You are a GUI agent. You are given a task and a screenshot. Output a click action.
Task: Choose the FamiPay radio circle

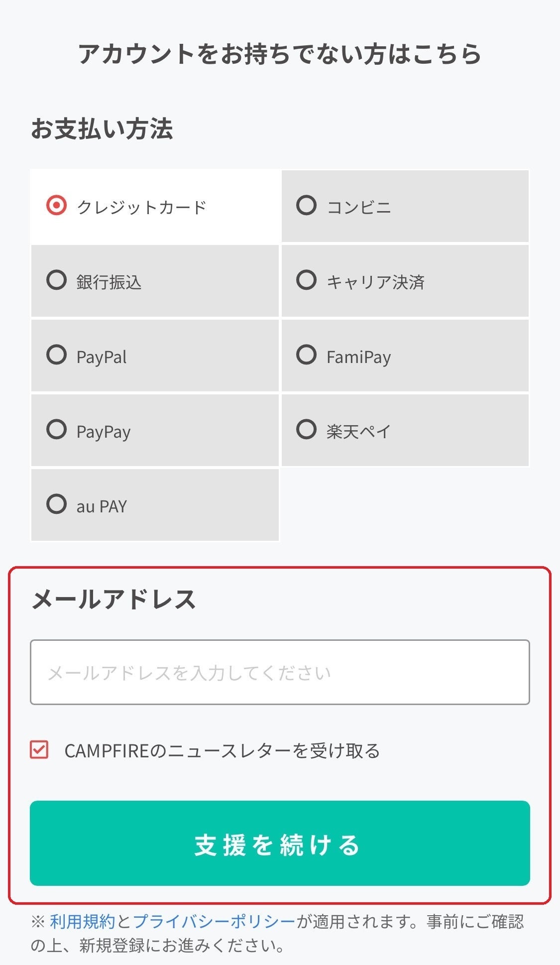click(306, 355)
